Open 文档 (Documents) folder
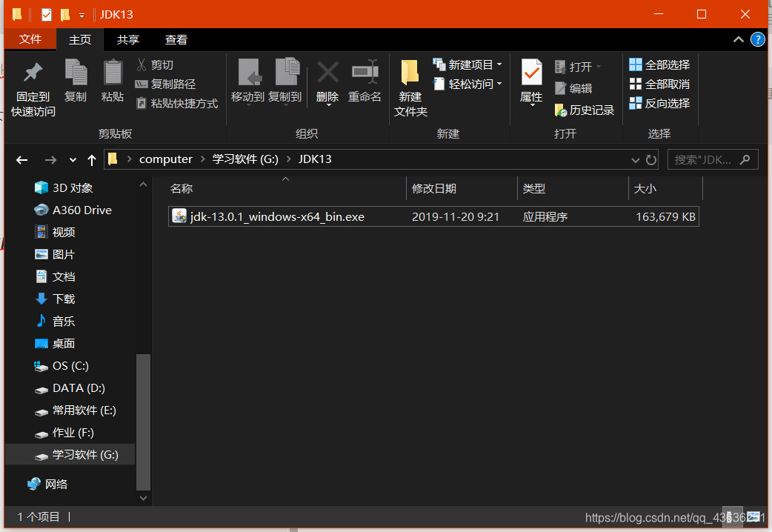Viewport: 772px width, 532px height. tap(55, 276)
